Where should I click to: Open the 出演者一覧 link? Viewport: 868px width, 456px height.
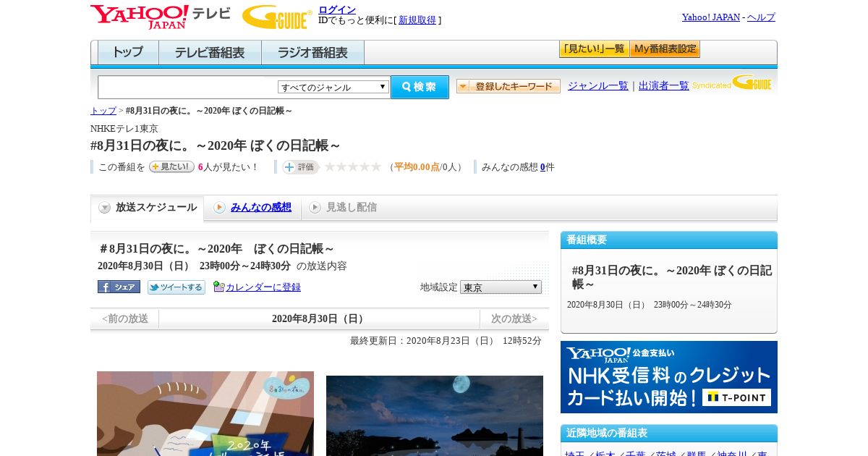(664, 86)
